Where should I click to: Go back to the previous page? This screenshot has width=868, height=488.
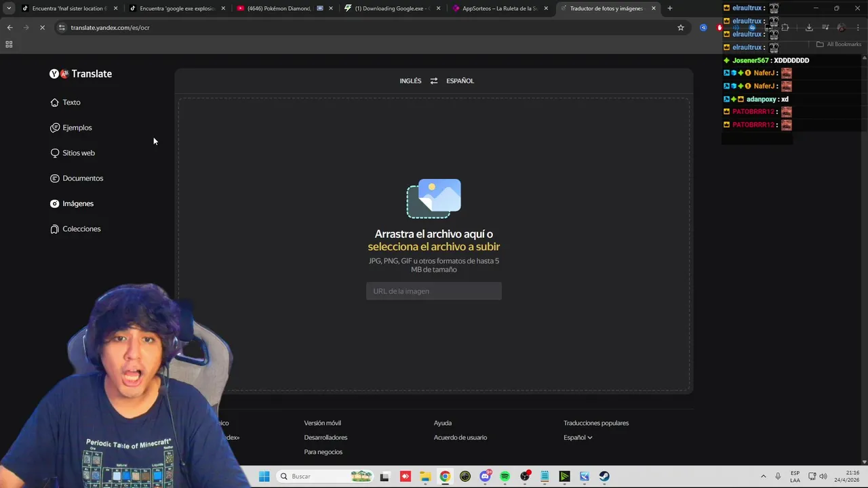[9, 28]
